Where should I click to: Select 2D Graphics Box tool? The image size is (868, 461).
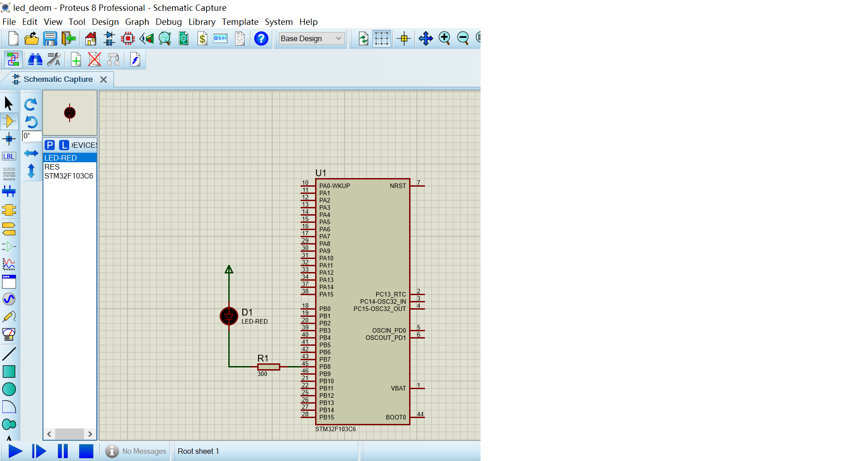point(9,372)
